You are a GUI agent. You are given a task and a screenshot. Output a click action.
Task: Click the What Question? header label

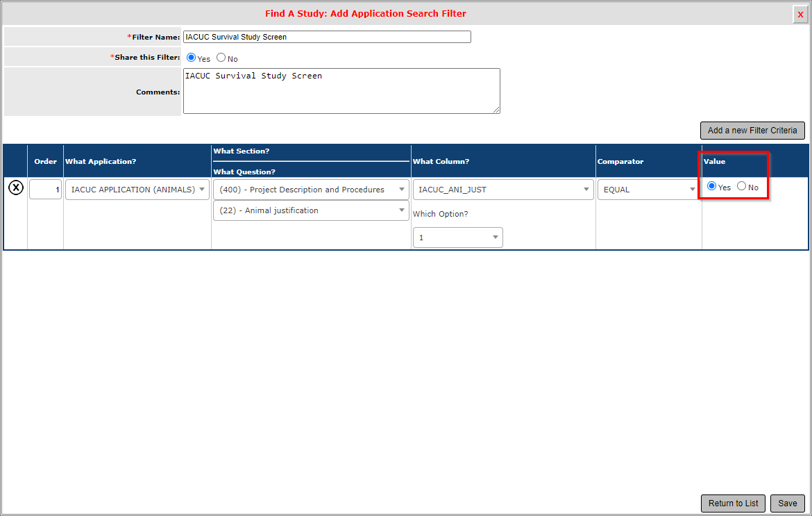pos(244,172)
